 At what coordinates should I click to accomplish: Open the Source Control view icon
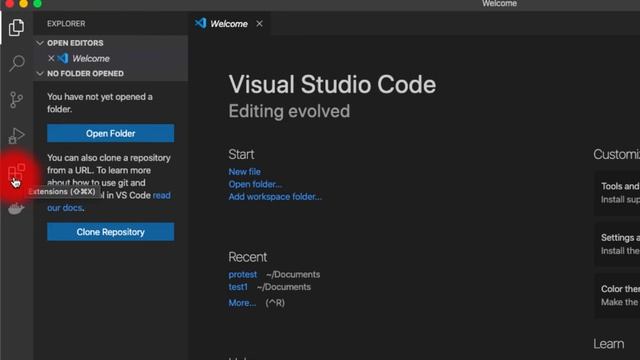tap(16, 99)
